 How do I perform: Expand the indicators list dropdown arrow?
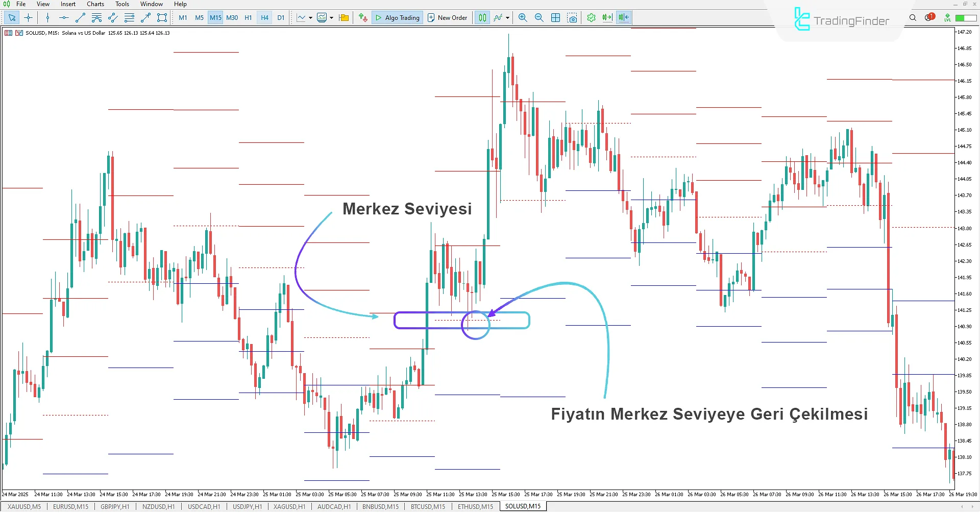pos(507,18)
